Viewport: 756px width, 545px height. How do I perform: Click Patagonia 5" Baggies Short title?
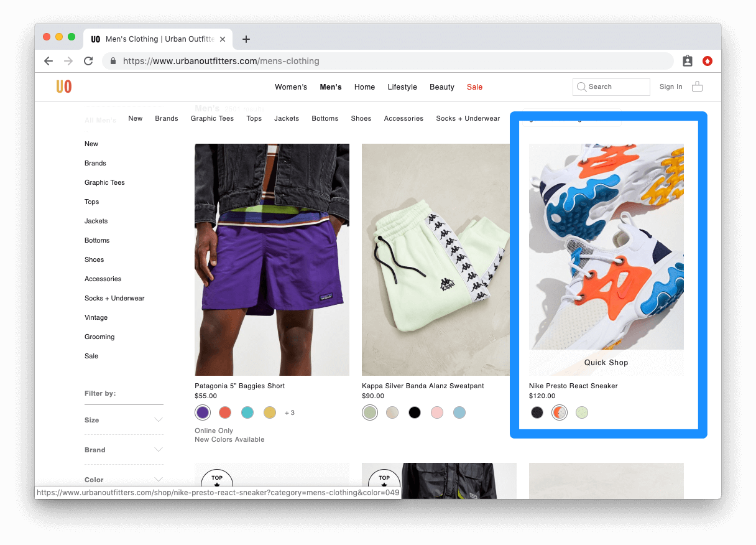tap(239, 386)
